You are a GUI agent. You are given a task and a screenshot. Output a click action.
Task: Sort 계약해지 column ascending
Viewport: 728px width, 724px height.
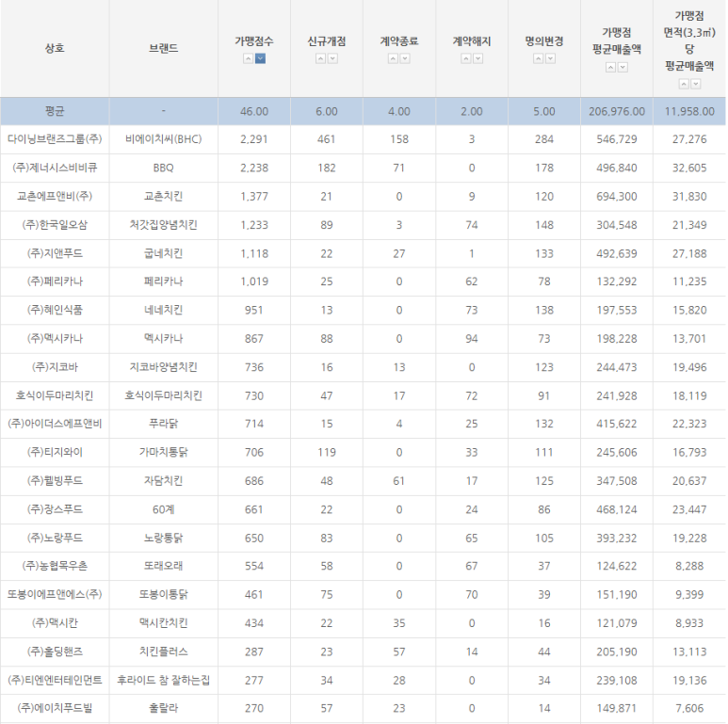pos(465,58)
